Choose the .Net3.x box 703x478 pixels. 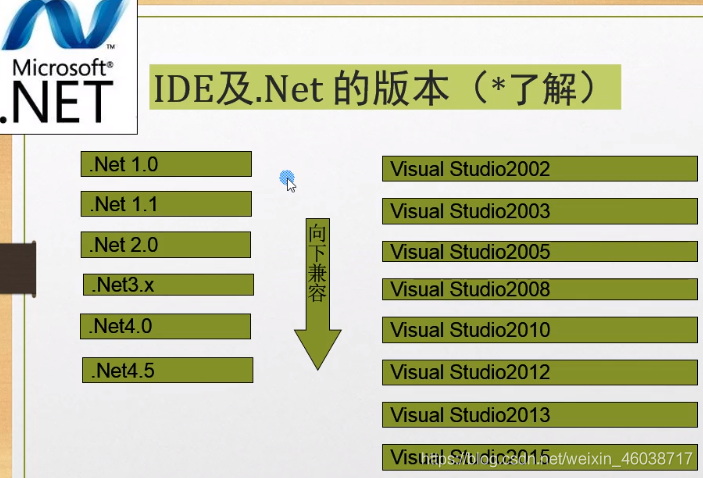(168, 285)
